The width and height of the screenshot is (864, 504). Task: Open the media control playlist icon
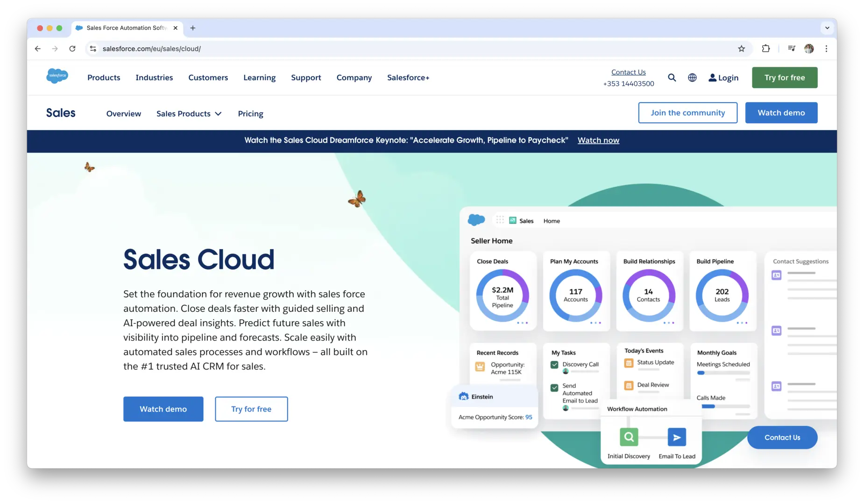792,49
